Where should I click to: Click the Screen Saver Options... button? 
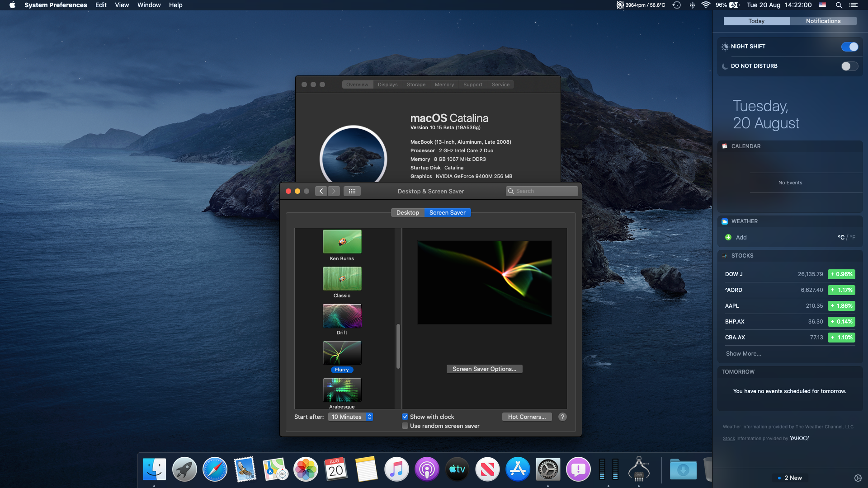click(484, 369)
